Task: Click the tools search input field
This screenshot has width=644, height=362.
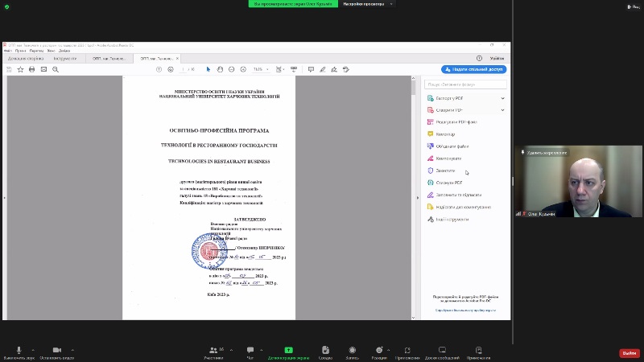Action: click(x=464, y=84)
